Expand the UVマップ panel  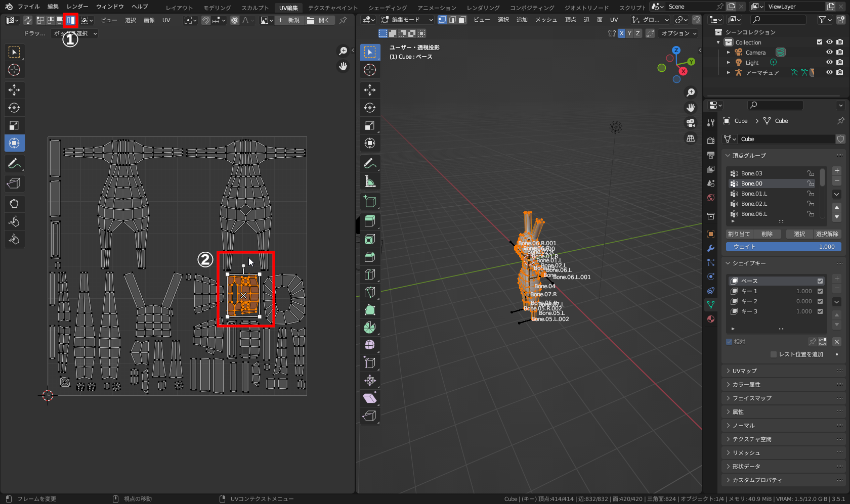[x=784, y=371]
